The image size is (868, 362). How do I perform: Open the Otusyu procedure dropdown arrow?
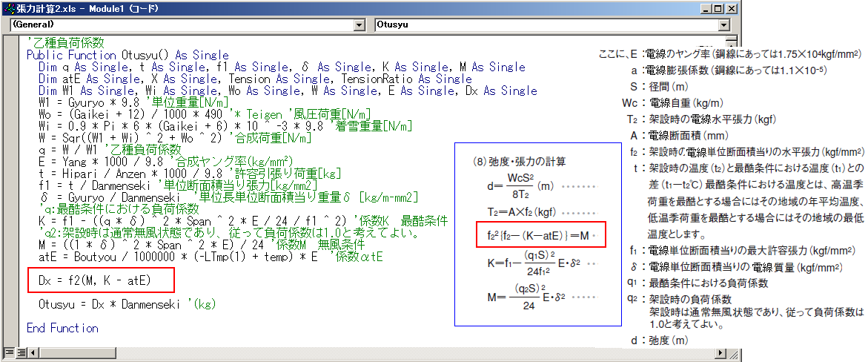[x=725, y=25]
